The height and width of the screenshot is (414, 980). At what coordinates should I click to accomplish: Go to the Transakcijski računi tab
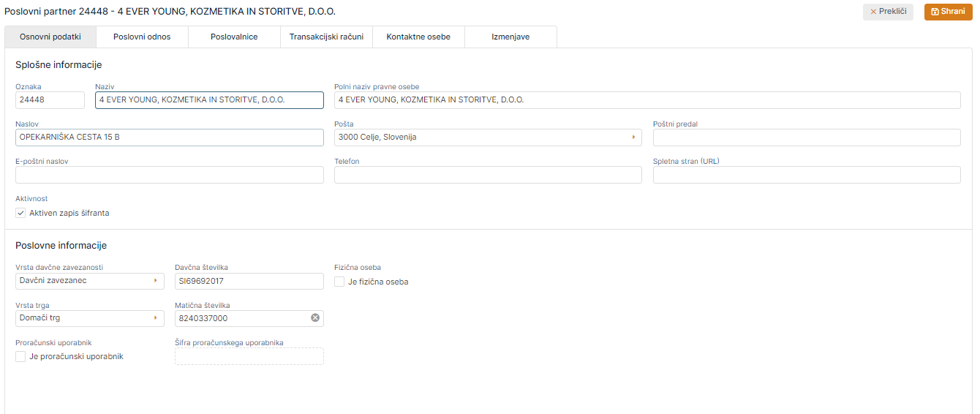326,37
